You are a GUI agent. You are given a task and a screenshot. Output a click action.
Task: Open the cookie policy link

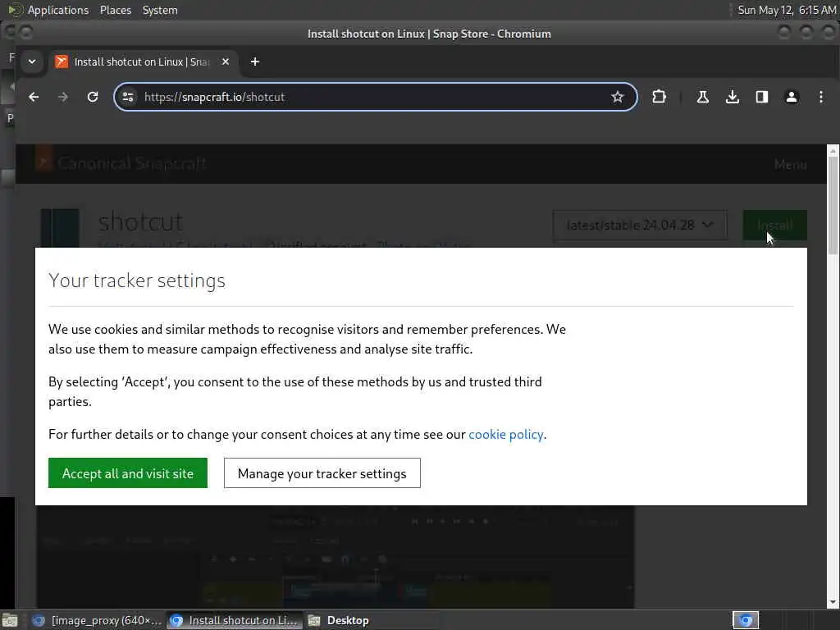[x=505, y=435]
